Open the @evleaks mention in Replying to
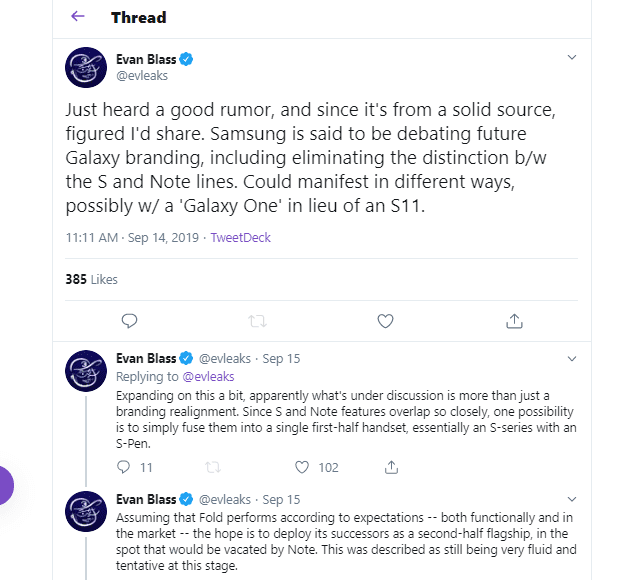 tap(209, 377)
